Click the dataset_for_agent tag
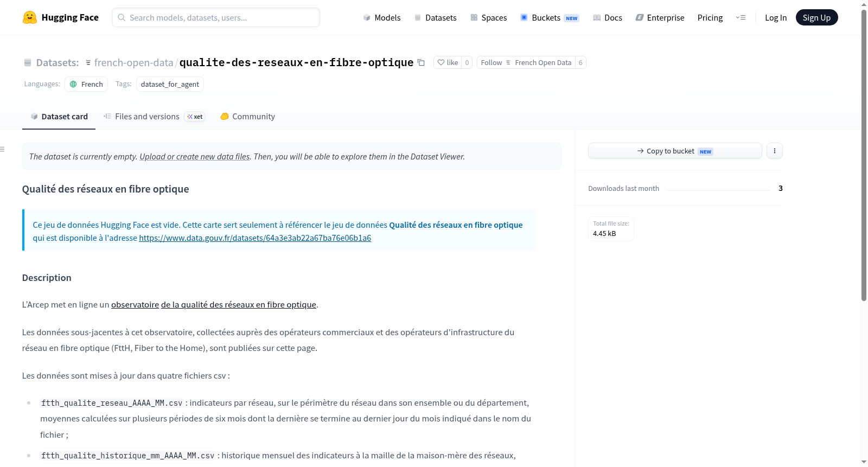 click(170, 84)
